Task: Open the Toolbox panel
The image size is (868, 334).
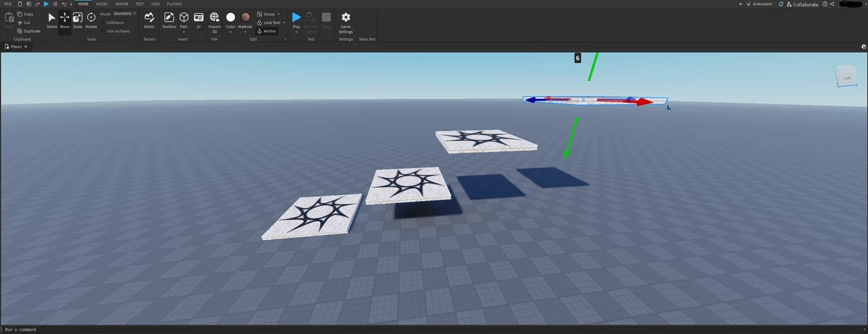Action: coord(169,20)
